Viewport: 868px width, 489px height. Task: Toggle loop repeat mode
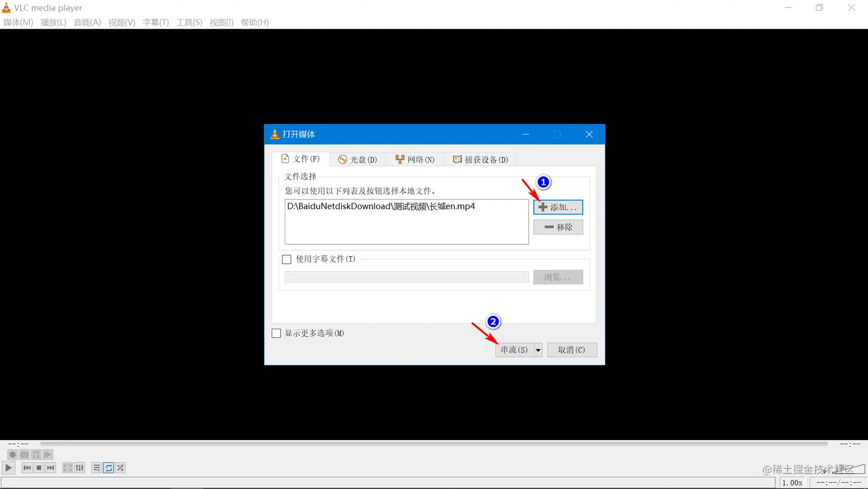108,468
